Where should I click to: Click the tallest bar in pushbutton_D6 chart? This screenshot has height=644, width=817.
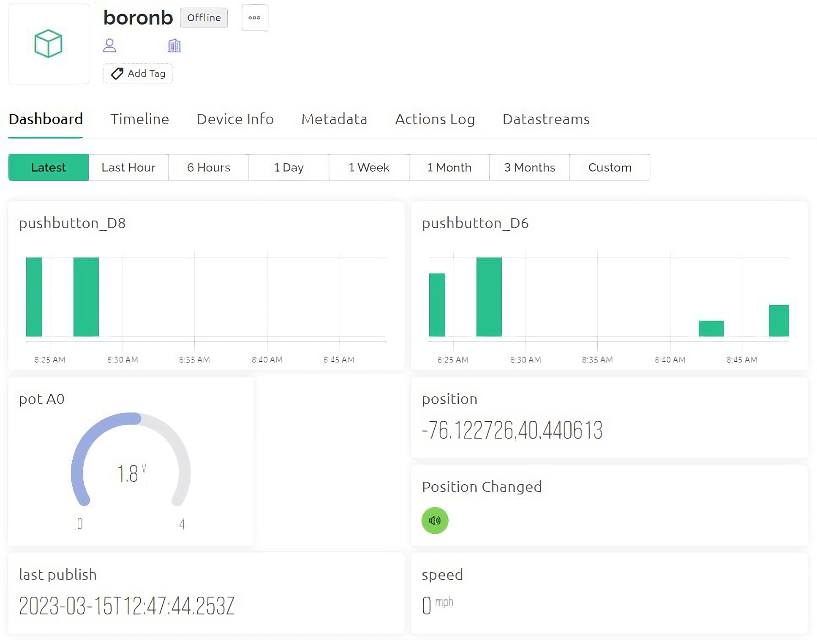(x=489, y=297)
